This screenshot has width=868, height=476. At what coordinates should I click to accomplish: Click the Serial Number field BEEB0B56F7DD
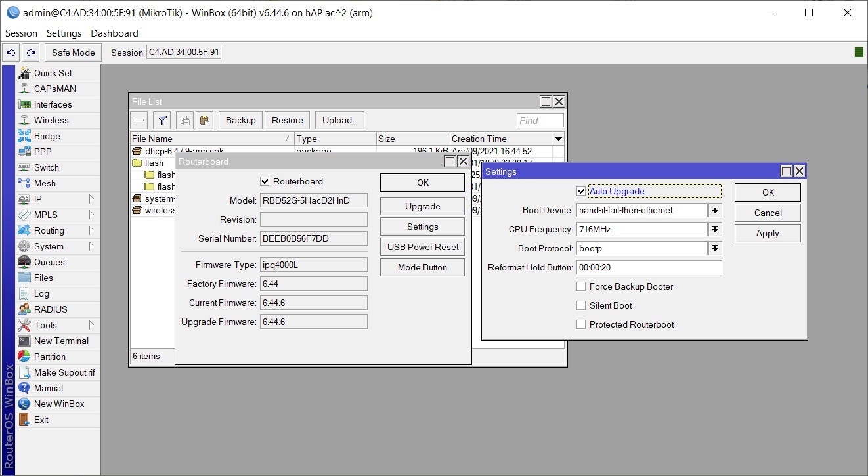click(x=313, y=238)
